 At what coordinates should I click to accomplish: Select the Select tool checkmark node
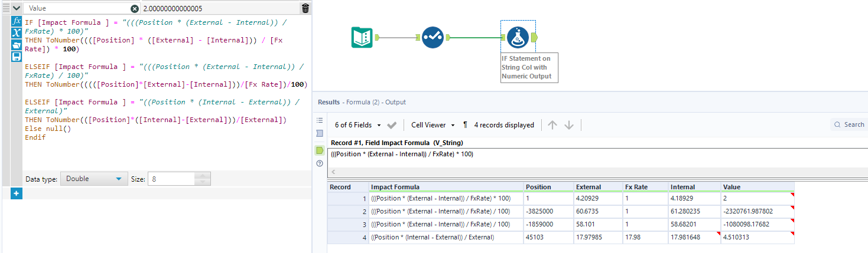pos(433,38)
